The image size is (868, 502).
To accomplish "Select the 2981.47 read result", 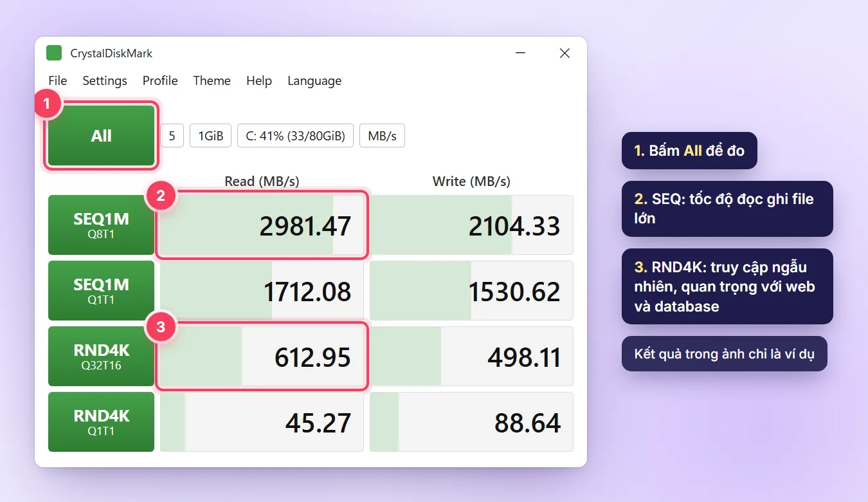I will point(262,225).
